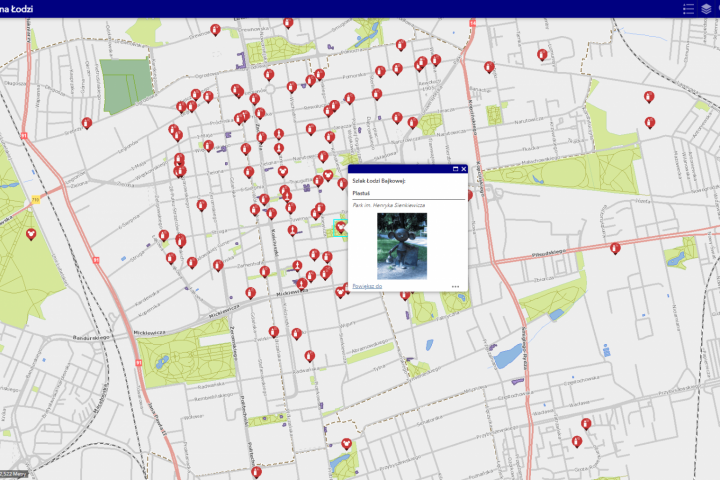Image resolution: width=720 pixels, height=480 pixels.
Task: Click the yellow 793 road shield
Action: click(36, 200)
